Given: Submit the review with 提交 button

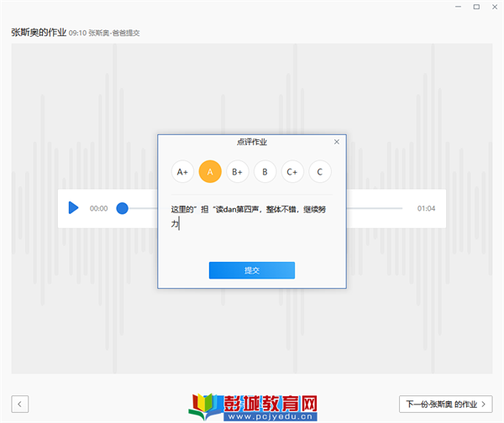Looking at the screenshot, I should (x=252, y=270).
